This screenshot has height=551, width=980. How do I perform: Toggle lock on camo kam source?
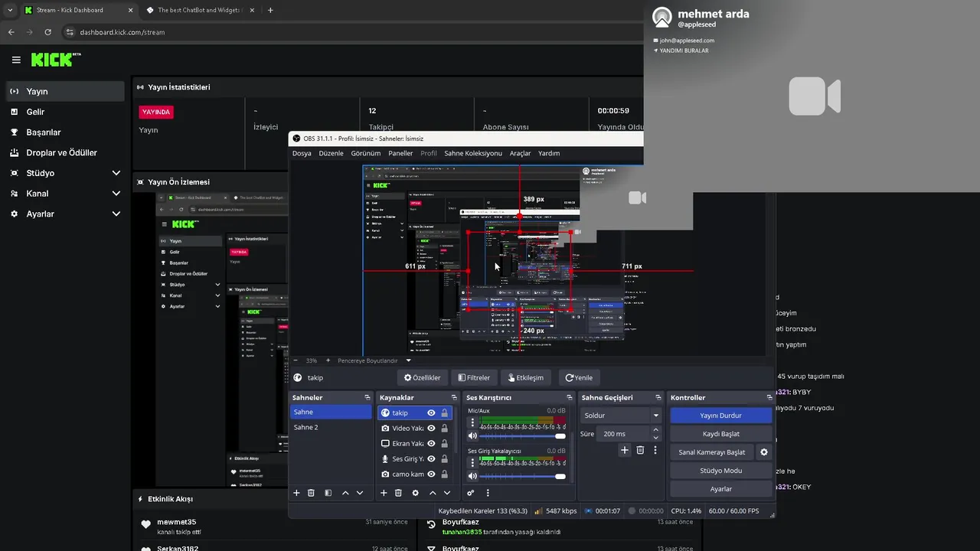444,474
